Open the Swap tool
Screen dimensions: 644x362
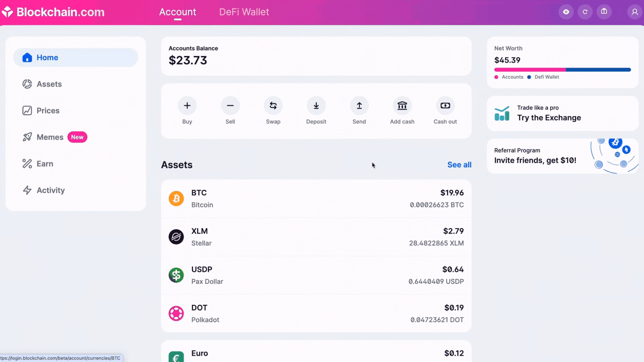(273, 105)
